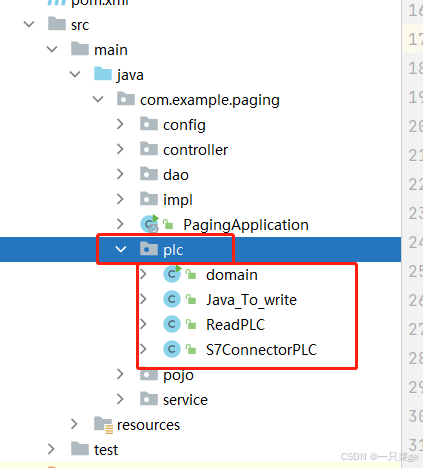The width and height of the screenshot is (423, 468).
Task: Click the blue java source folder icon
Action: [103, 74]
